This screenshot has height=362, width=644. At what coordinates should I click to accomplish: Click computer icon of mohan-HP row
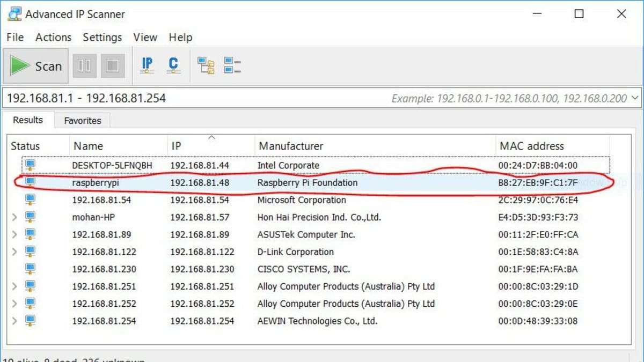[x=30, y=217]
